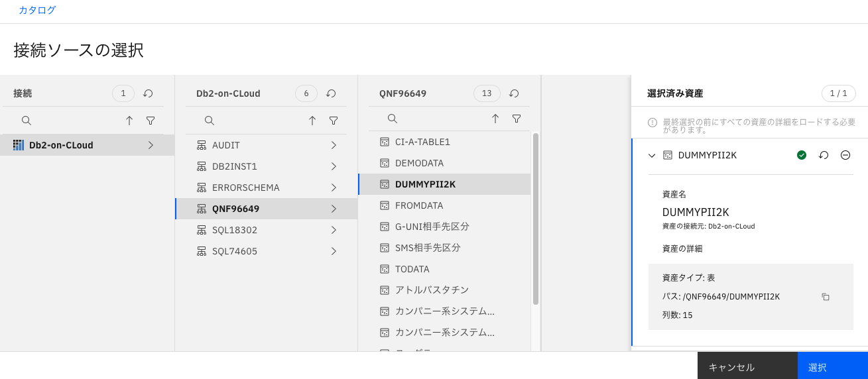
Task: Expand the Db2-on-CLoud connection chevron
Action: click(x=151, y=145)
